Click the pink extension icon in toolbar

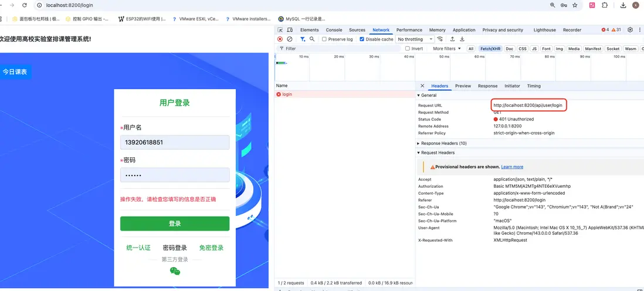[592, 5]
